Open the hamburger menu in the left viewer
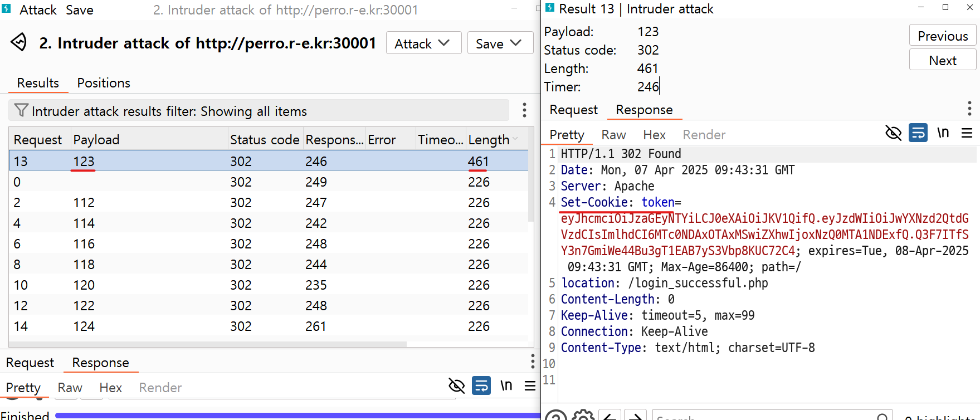 pos(530,385)
